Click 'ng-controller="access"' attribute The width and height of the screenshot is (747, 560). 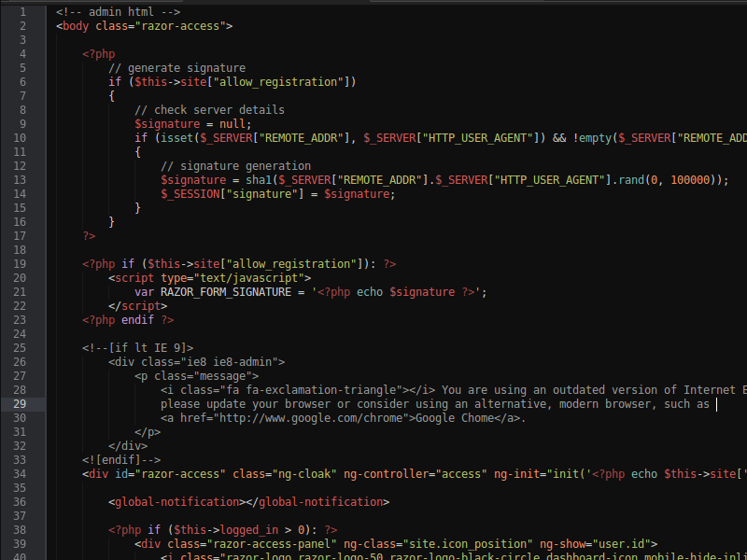(x=416, y=474)
